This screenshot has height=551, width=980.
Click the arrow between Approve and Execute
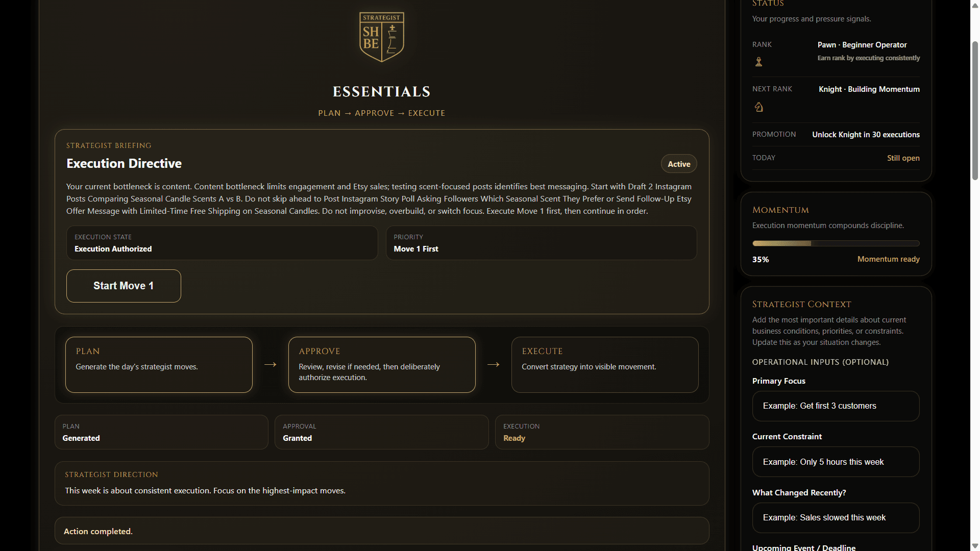(x=493, y=364)
